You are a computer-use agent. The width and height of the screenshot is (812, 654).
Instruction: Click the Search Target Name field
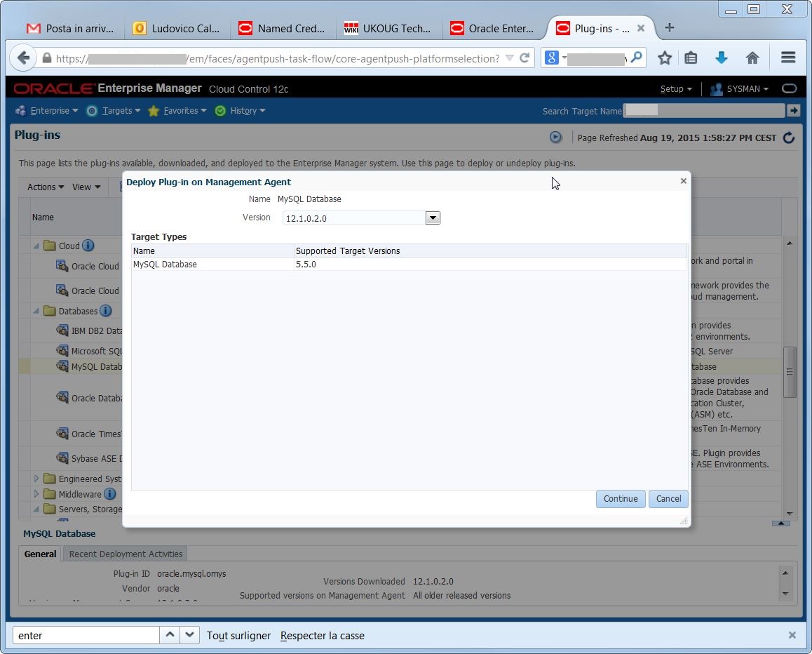[x=704, y=110]
